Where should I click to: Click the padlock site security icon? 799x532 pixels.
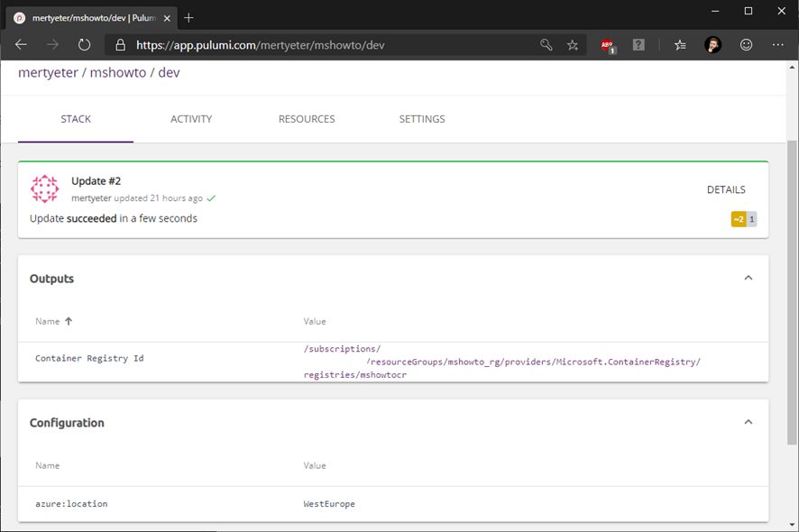(120, 45)
